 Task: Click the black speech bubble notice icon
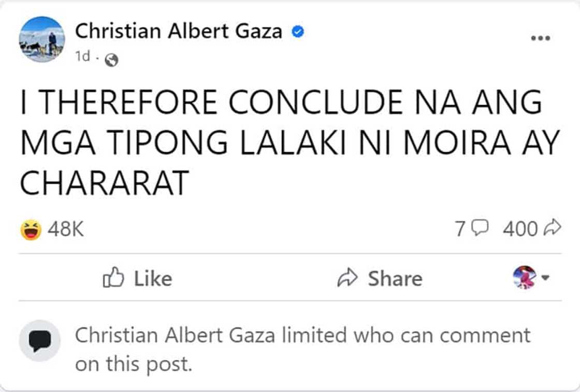tap(40, 340)
